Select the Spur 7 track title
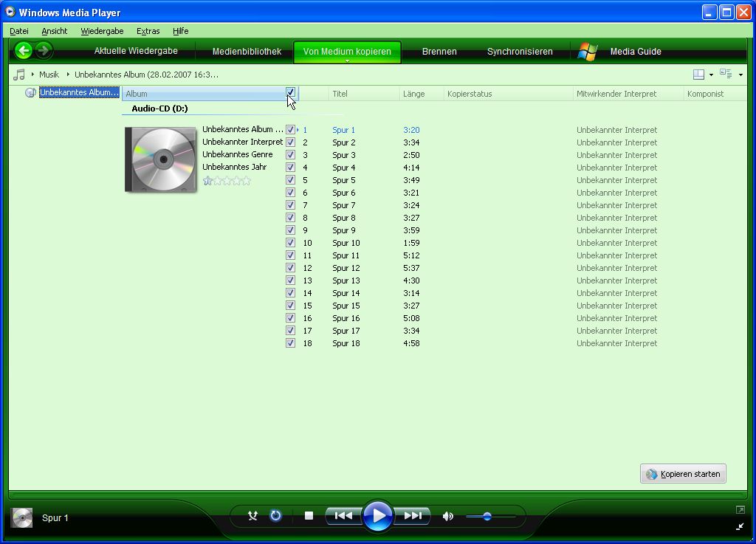Image resolution: width=756 pixels, height=544 pixels. point(344,205)
